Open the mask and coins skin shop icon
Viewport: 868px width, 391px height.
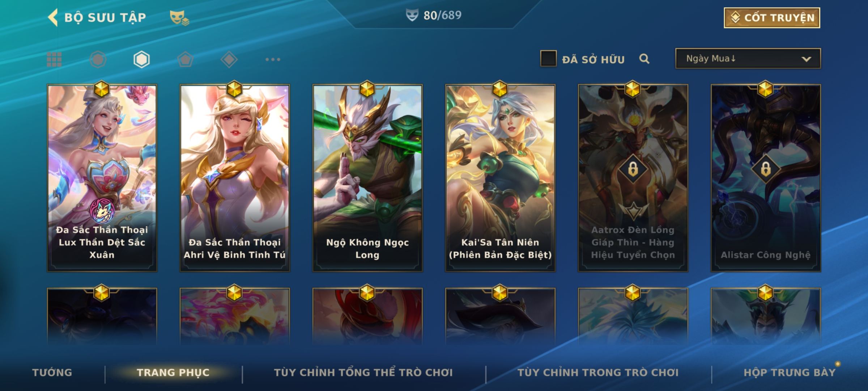point(179,18)
